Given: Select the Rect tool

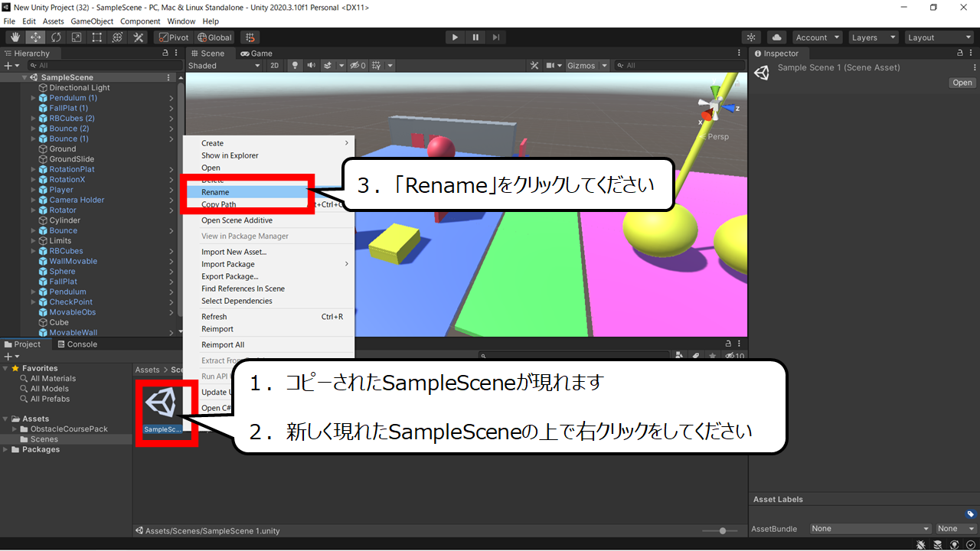Looking at the screenshot, I should pos(97,37).
